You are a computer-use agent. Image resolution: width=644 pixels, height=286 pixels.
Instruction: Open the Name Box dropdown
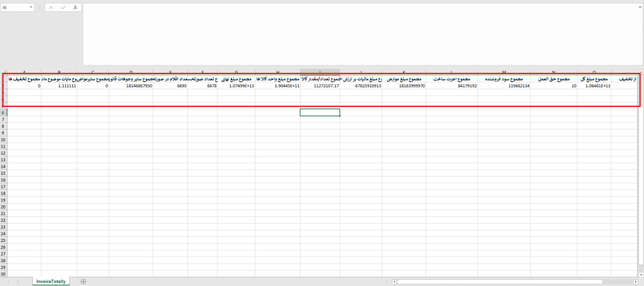(31, 8)
